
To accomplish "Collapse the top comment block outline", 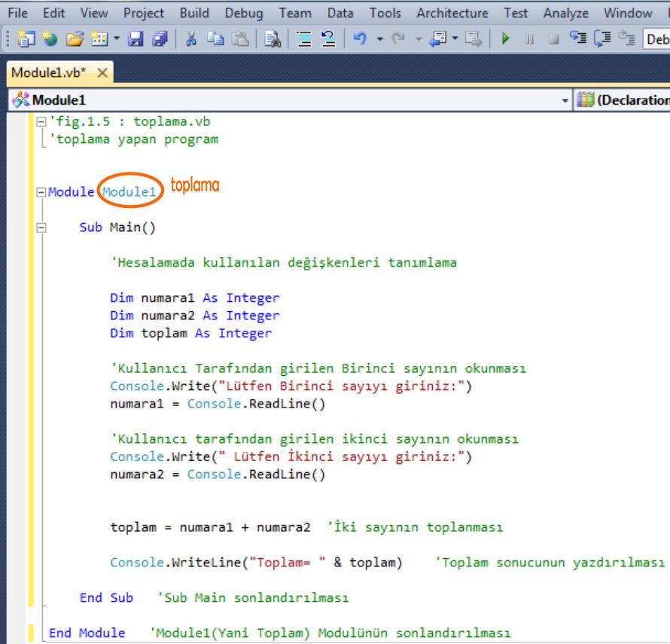I will click(41, 122).
